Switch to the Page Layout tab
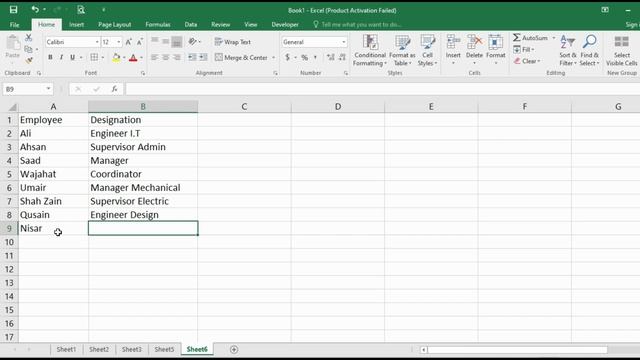The height and width of the screenshot is (360, 640). 115,24
